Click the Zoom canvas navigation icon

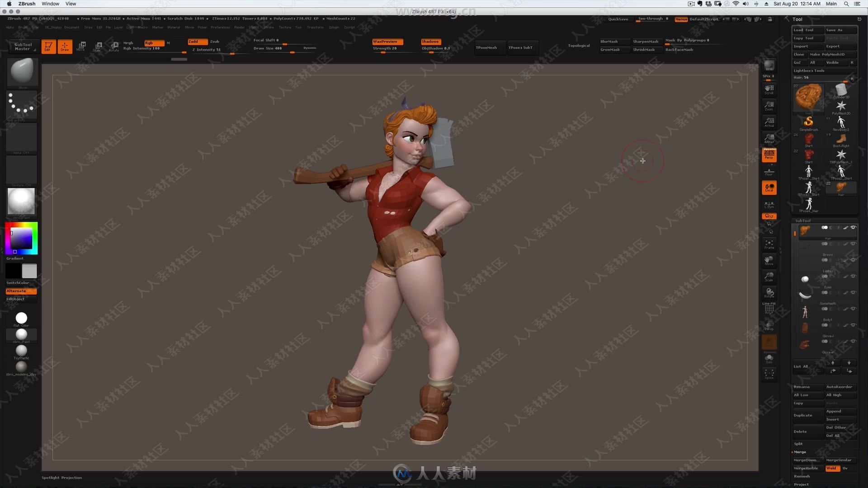769,106
